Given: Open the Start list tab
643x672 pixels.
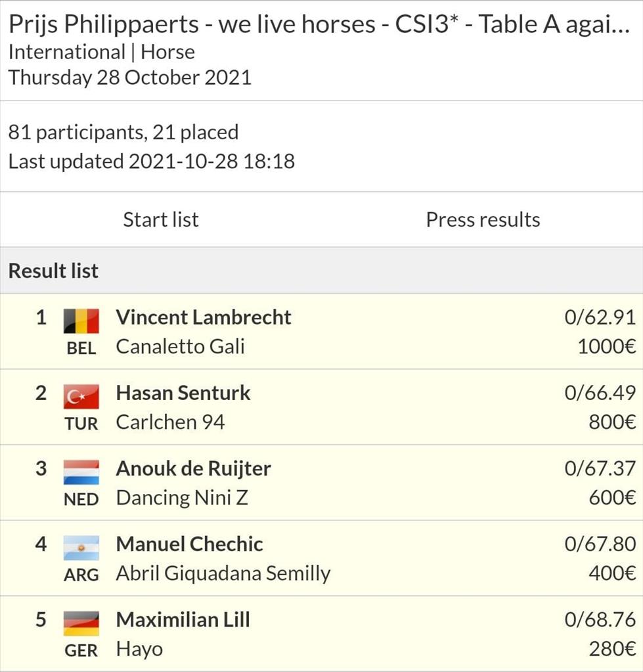Looking at the screenshot, I should 161,219.
